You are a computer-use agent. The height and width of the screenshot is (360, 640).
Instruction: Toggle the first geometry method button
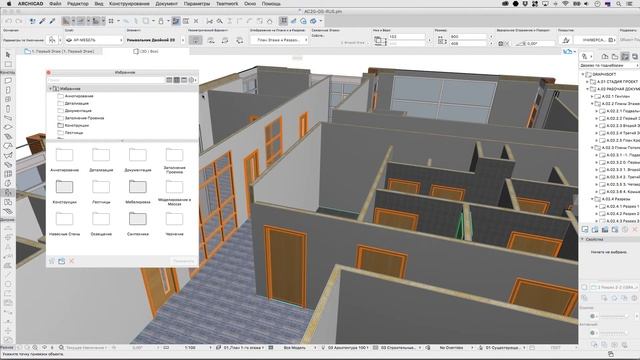pos(196,40)
